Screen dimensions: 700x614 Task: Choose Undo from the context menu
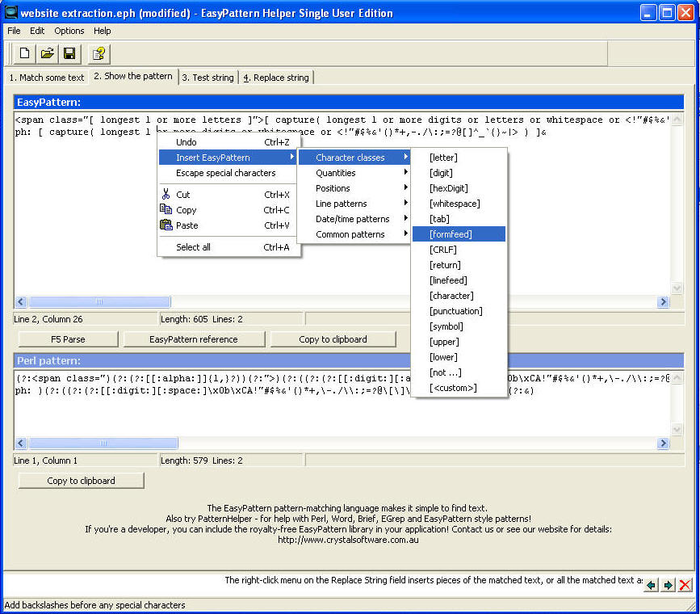coord(229,142)
